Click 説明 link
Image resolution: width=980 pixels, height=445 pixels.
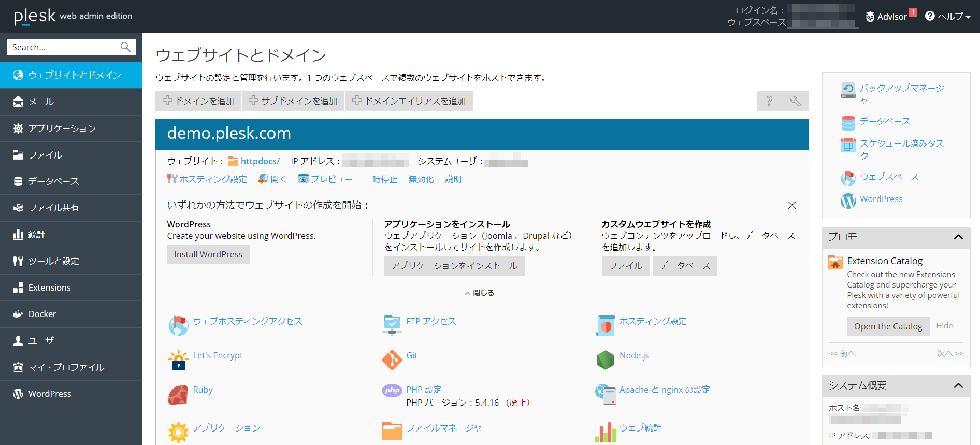point(453,179)
